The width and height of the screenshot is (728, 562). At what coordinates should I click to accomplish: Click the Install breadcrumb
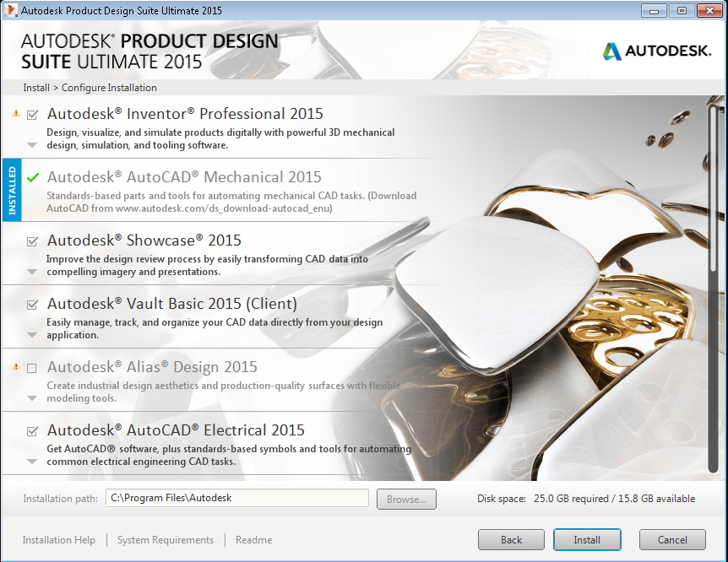pos(36,88)
